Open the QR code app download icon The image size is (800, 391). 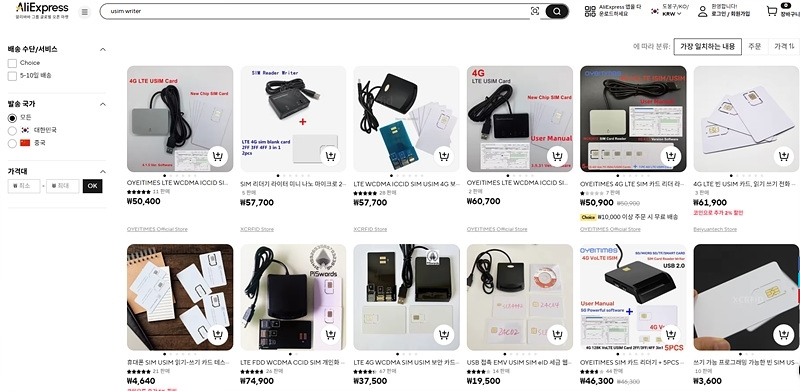coord(590,11)
